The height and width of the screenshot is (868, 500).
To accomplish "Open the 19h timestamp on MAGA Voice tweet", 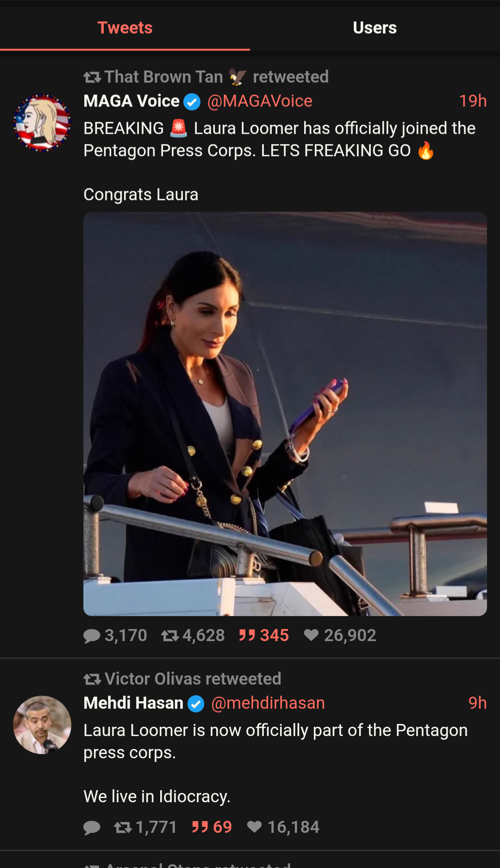I will click(x=473, y=101).
